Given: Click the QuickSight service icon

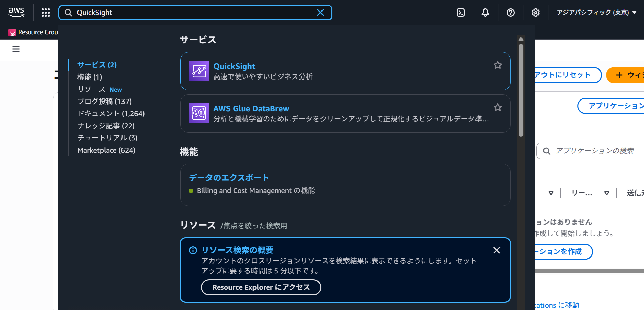Looking at the screenshot, I should pos(199,71).
